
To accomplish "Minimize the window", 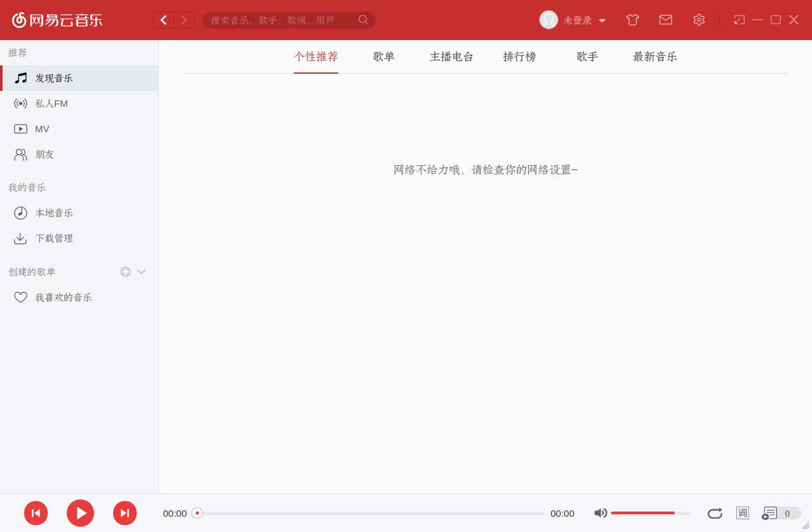I will [x=757, y=20].
